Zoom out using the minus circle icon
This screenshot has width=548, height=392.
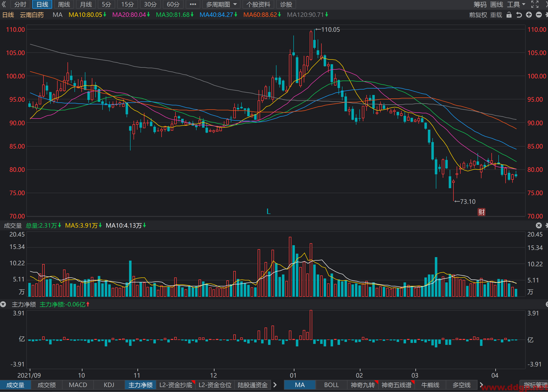coord(539,15)
